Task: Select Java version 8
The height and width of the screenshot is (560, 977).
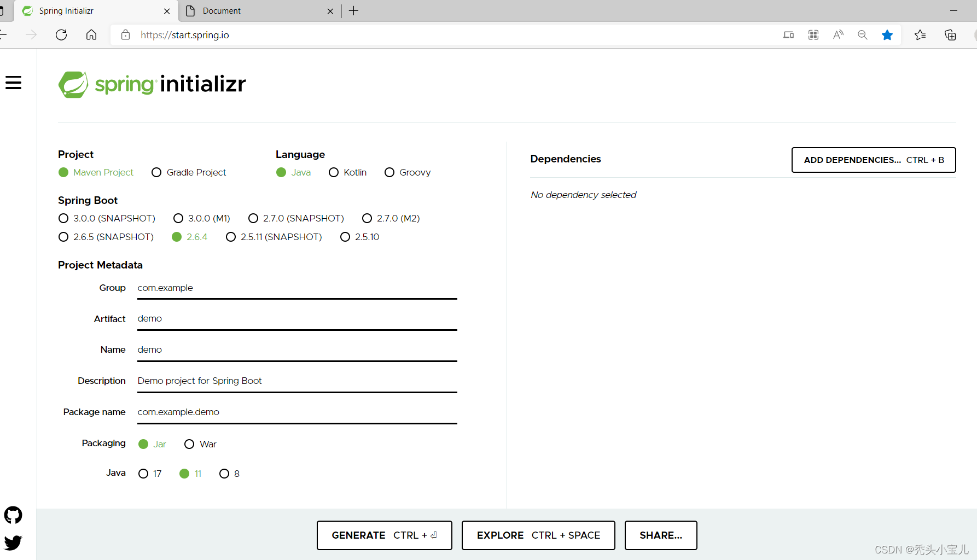Action: [x=230, y=474]
